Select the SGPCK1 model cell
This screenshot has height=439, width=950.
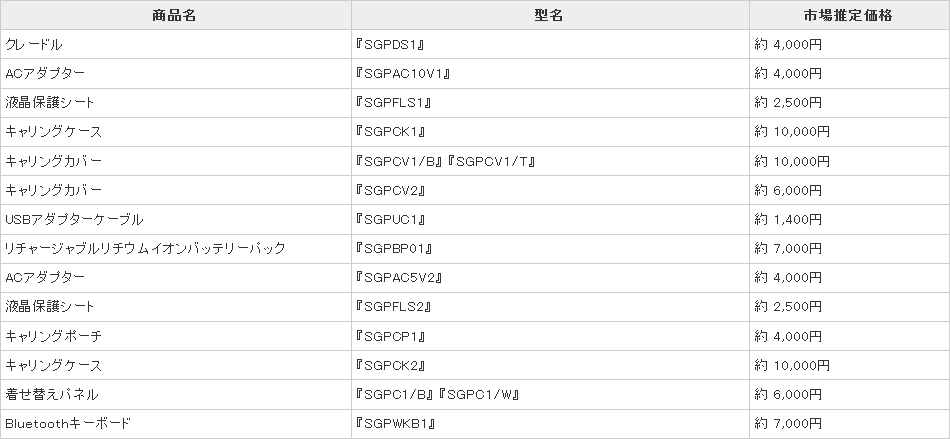point(393,132)
